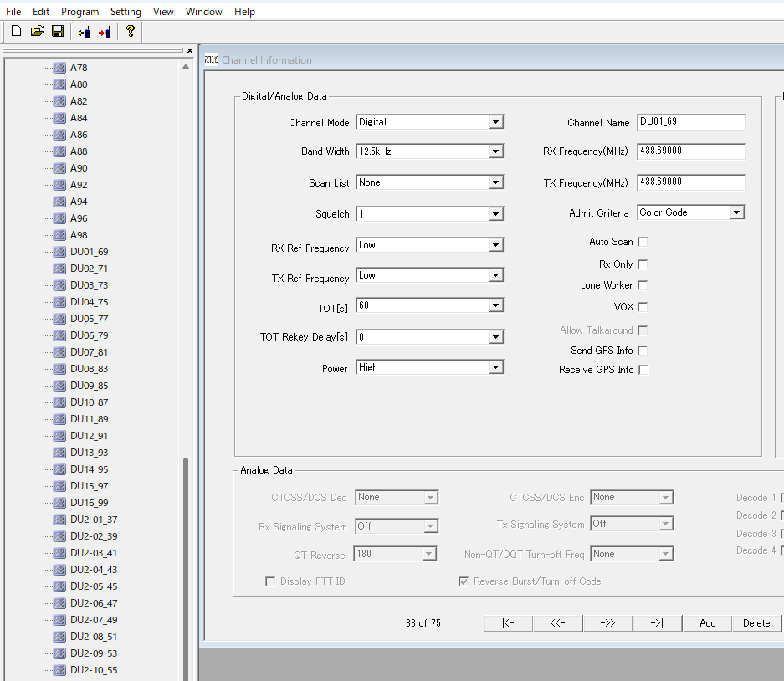The height and width of the screenshot is (681, 784).
Task: Click the RX Frequency(MHz) input field
Action: (690, 151)
